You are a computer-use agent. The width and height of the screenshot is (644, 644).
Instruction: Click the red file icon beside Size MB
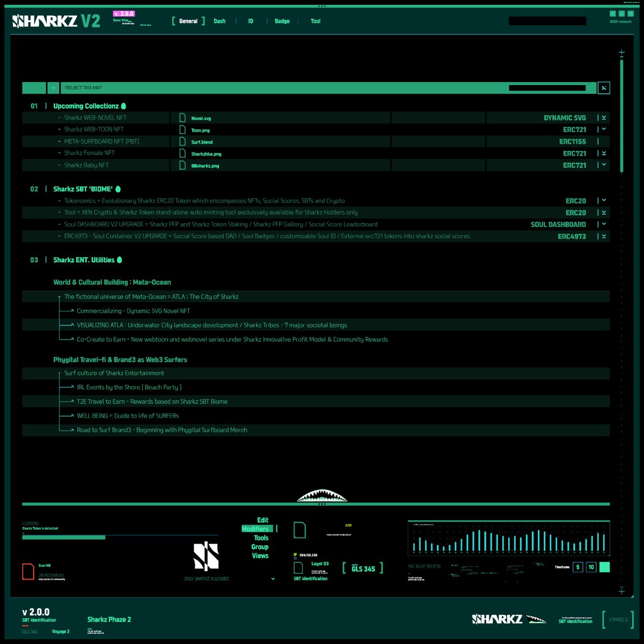tap(28, 572)
